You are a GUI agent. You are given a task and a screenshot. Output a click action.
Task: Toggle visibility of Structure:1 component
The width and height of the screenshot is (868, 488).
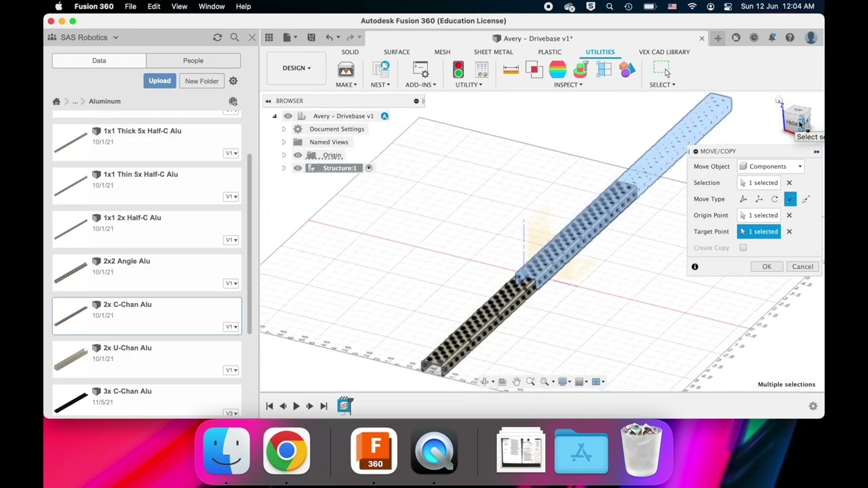298,168
